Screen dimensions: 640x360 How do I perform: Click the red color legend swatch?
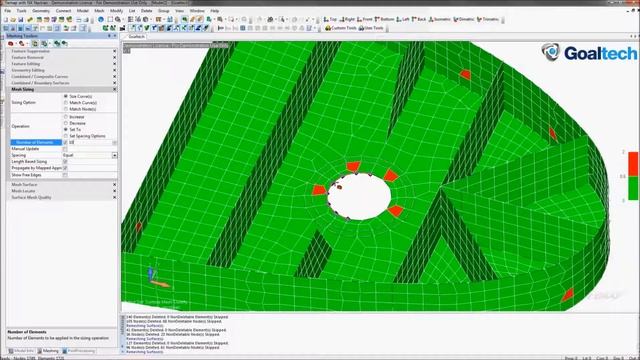point(633,164)
